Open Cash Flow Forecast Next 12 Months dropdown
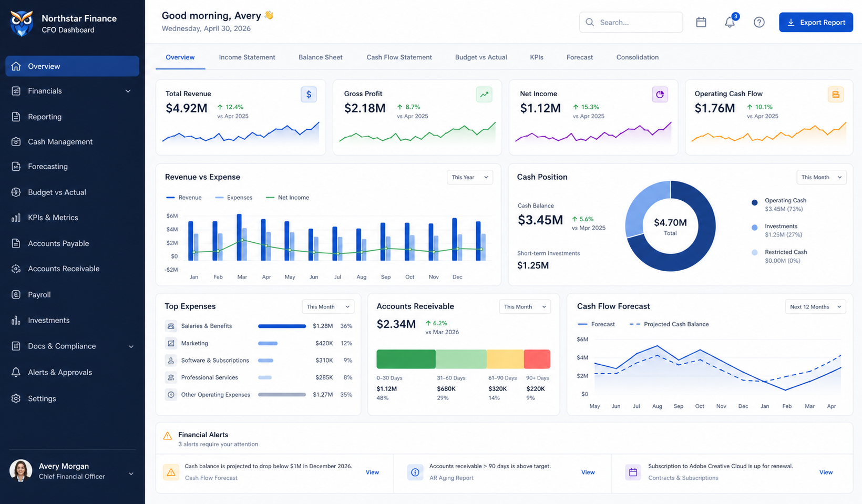This screenshot has width=862, height=504. [816, 307]
